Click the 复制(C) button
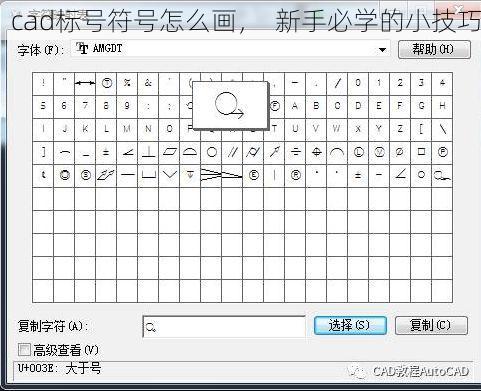Viewport: 481px width, 391px height. coord(431,325)
